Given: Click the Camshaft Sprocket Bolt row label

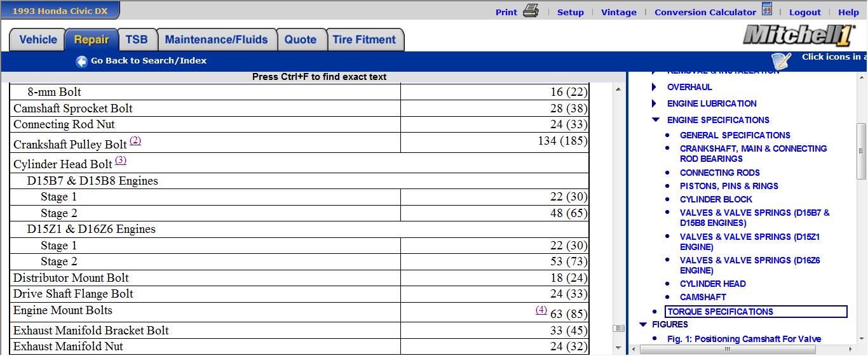Looking at the screenshot, I should [x=73, y=109].
